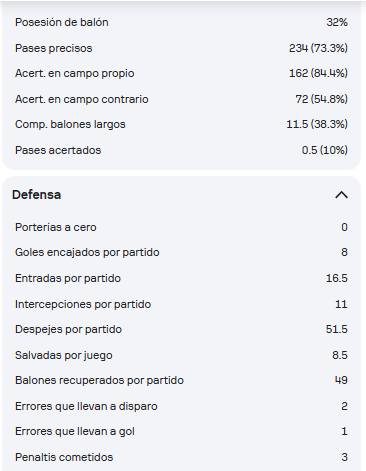Image resolution: width=366 pixels, height=471 pixels.
Task: Select Intercepciones por partido row
Action: [181, 304]
